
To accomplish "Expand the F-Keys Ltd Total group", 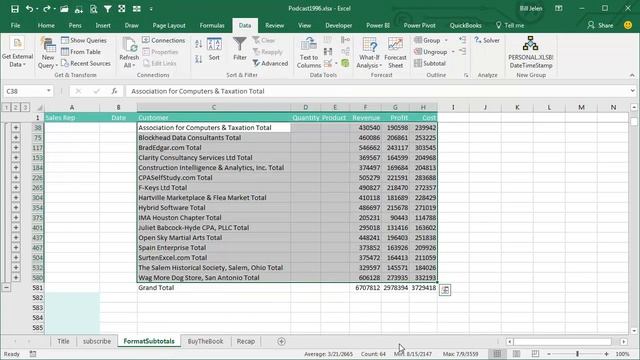I will pyautogui.click(x=16, y=188).
